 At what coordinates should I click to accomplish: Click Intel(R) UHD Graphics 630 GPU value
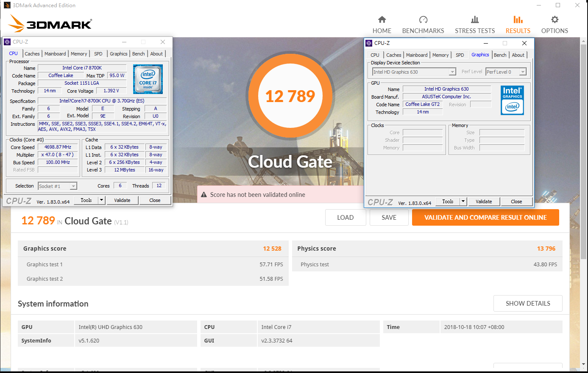(x=111, y=327)
